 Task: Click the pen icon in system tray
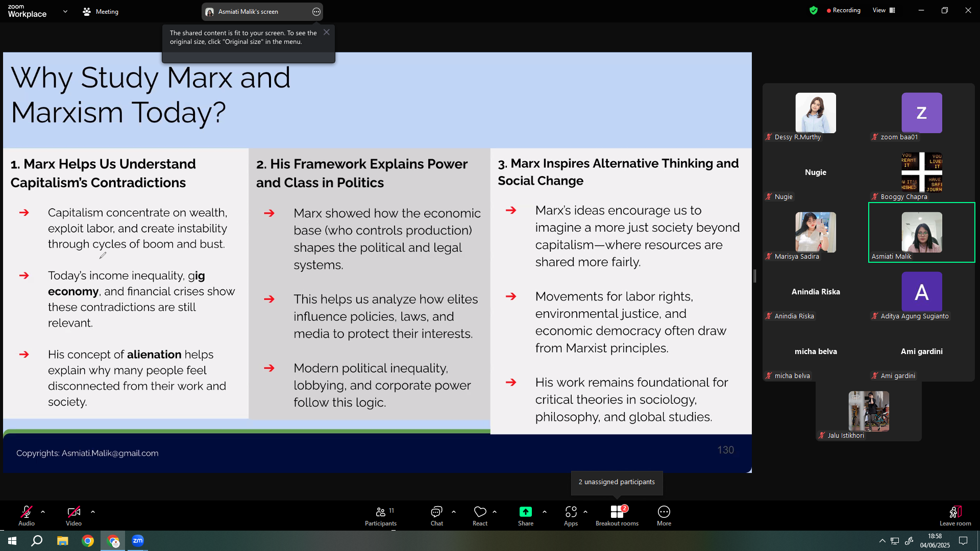click(x=909, y=541)
